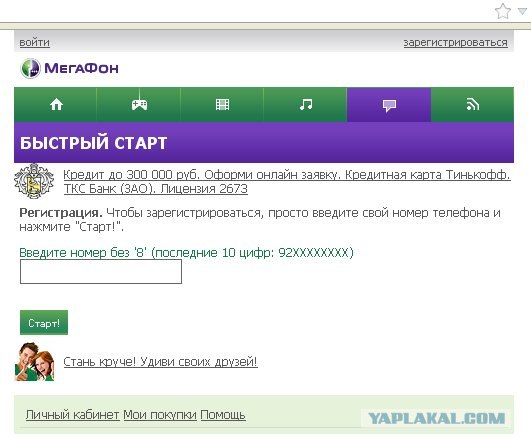Click the couple photo thumbnail
This screenshot has height=448, width=531.
tap(35, 362)
